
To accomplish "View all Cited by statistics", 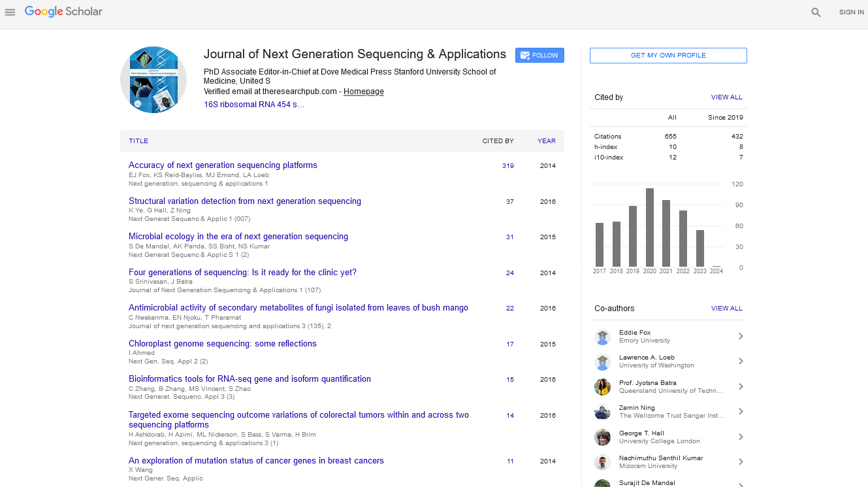I will (x=726, y=97).
